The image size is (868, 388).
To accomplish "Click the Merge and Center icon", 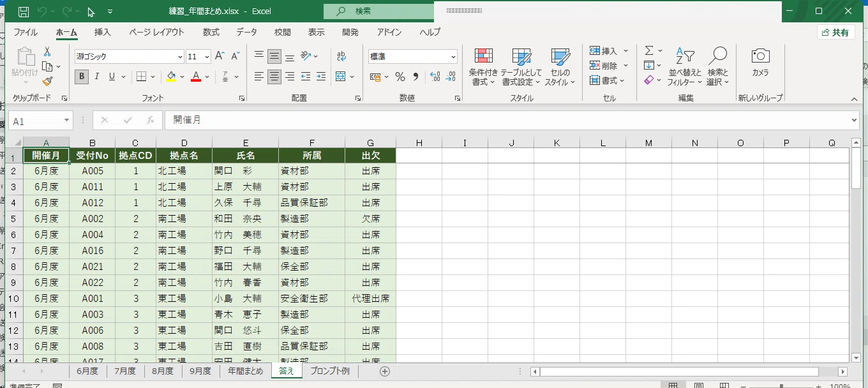I will (341, 77).
